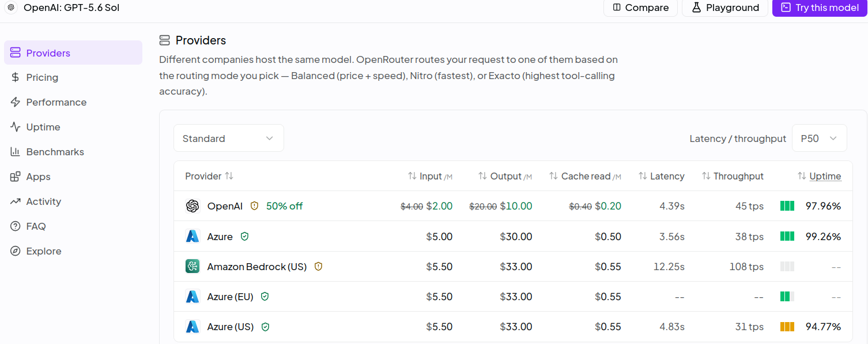Click the green shield next to Azure
This screenshot has height=344, width=868.
click(244, 236)
